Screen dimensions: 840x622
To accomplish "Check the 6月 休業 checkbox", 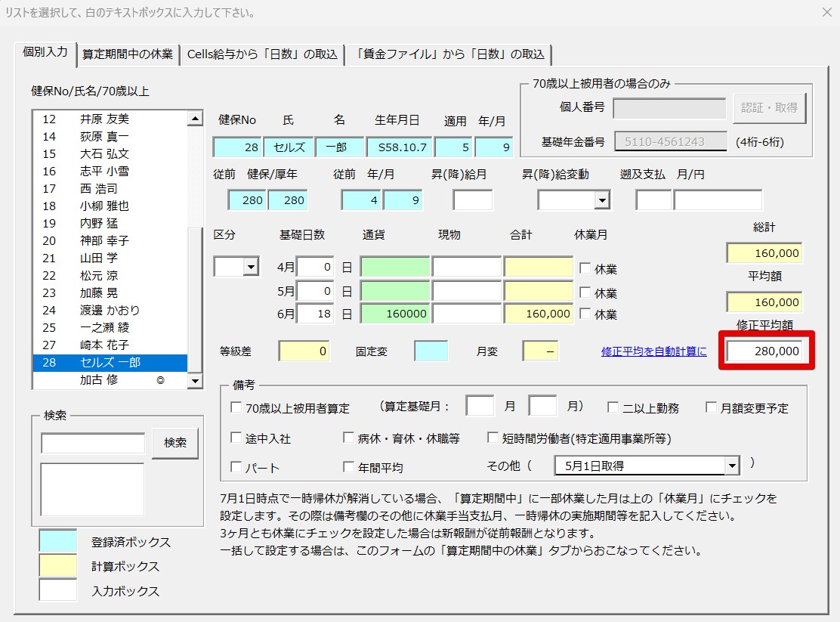I will click(585, 314).
